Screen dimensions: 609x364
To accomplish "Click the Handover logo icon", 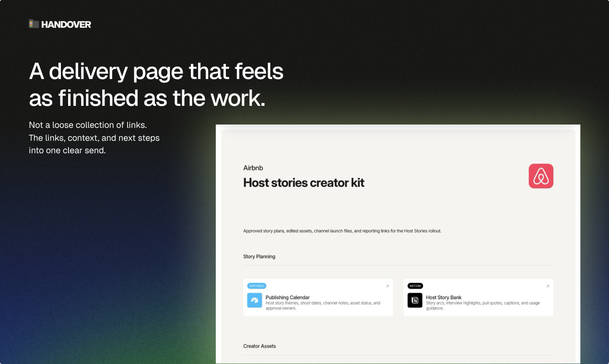I will click(x=34, y=23).
